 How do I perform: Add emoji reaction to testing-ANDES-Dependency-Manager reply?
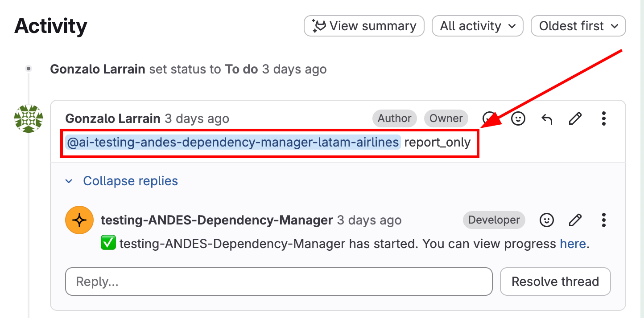pos(547,220)
